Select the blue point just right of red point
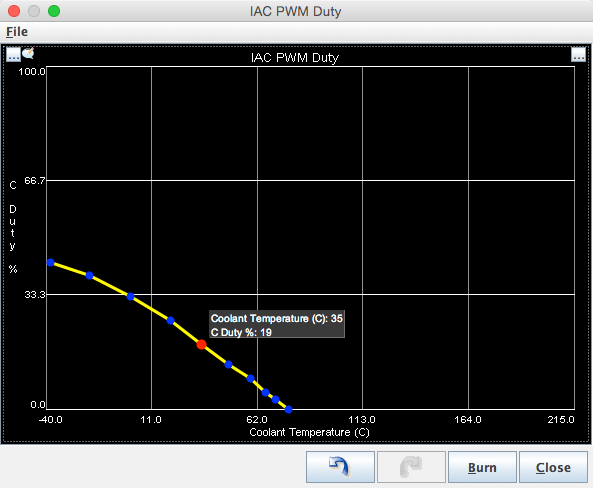Image resolution: width=593 pixels, height=488 pixels. click(x=228, y=365)
